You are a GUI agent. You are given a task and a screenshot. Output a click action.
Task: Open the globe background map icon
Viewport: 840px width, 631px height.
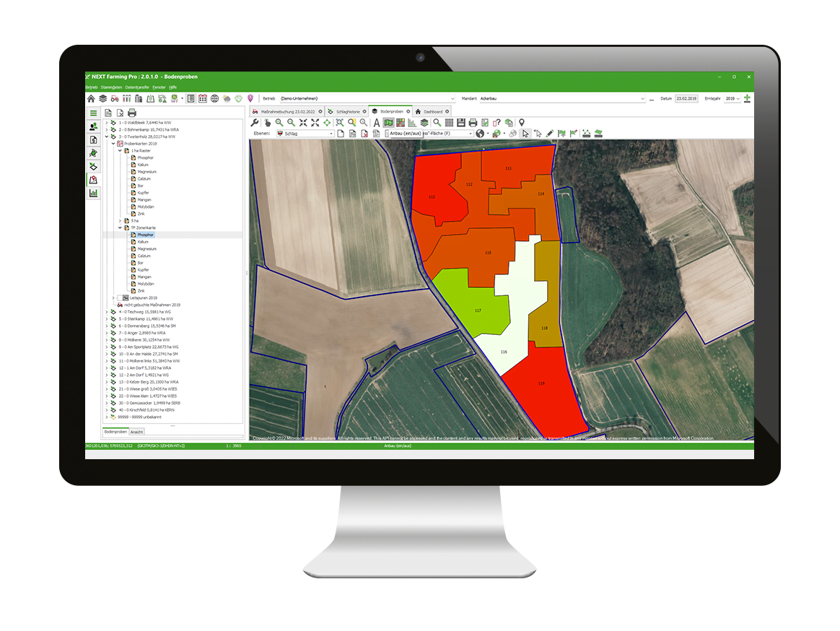pyautogui.click(x=479, y=134)
